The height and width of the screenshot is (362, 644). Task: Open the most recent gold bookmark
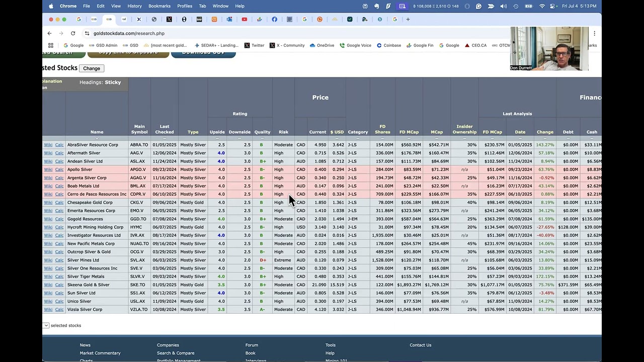(x=165, y=45)
